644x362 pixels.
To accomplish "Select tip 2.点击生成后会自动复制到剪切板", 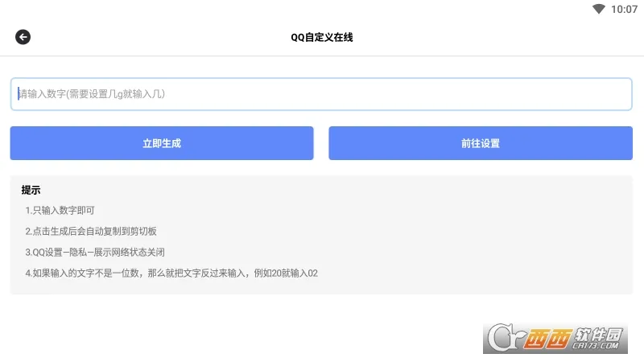I will tap(91, 232).
